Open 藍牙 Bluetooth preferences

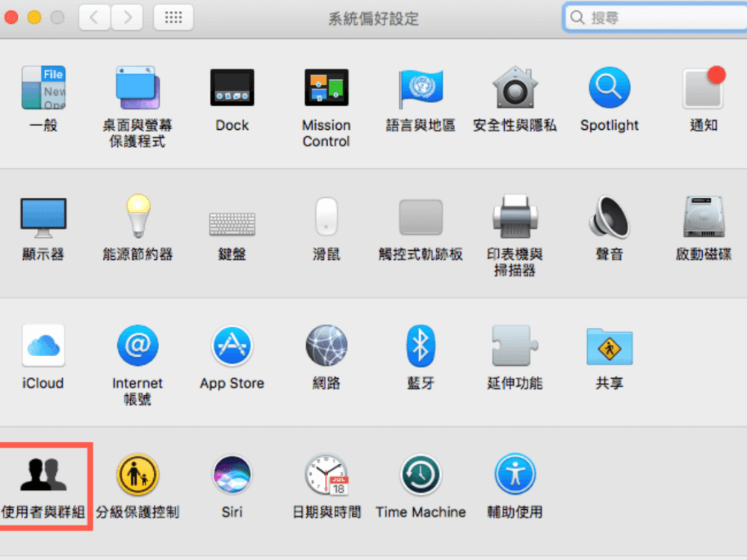[x=421, y=346]
